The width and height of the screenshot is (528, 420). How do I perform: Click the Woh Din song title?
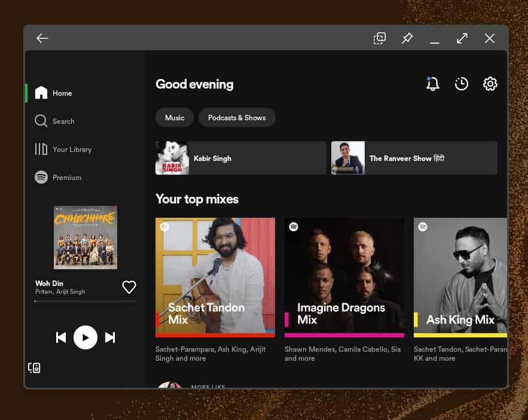tap(49, 283)
